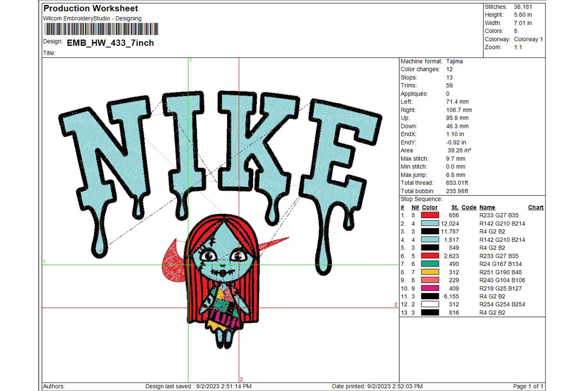This screenshot has width=588, height=391.
Task: Click the 'Page 1 of 1' footer text
Action: click(528, 386)
